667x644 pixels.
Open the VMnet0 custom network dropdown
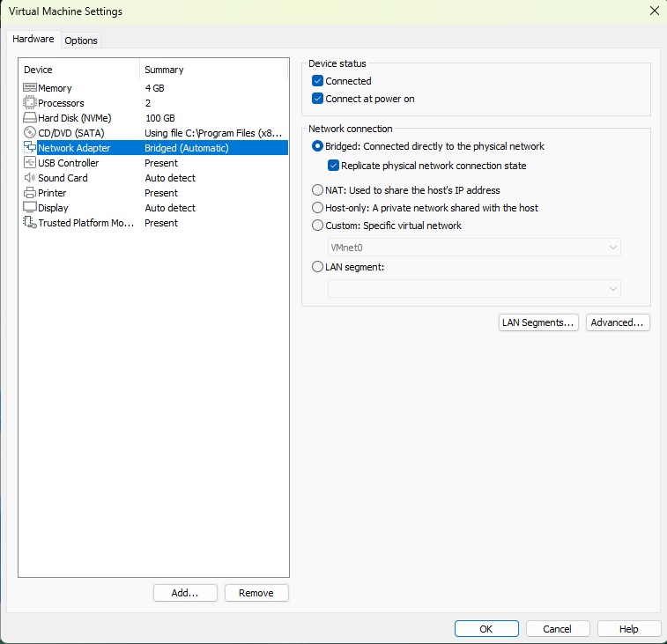(474, 248)
